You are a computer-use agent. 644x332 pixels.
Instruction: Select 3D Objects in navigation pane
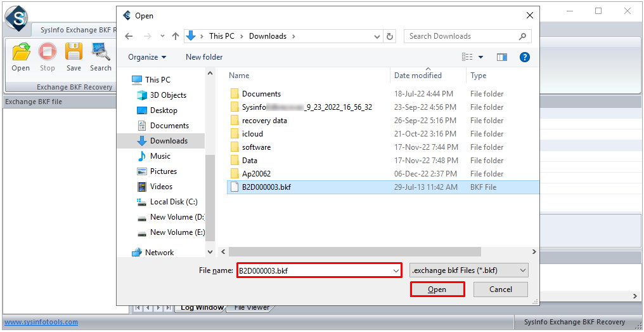coord(168,95)
